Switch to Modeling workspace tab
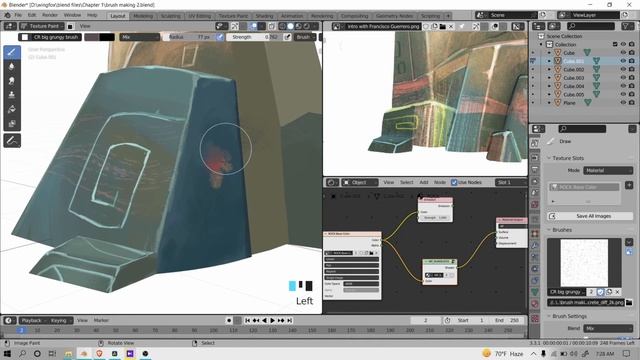640x360 pixels. pos(143,16)
